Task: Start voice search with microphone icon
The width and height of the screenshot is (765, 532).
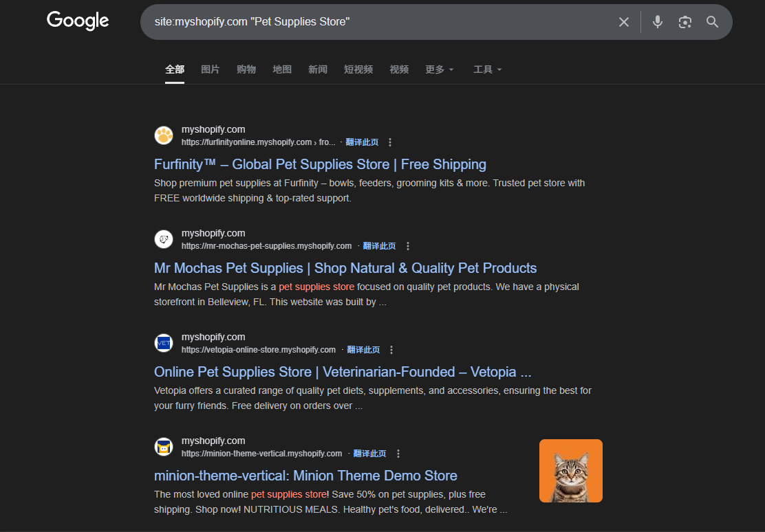Action: [657, 22]
